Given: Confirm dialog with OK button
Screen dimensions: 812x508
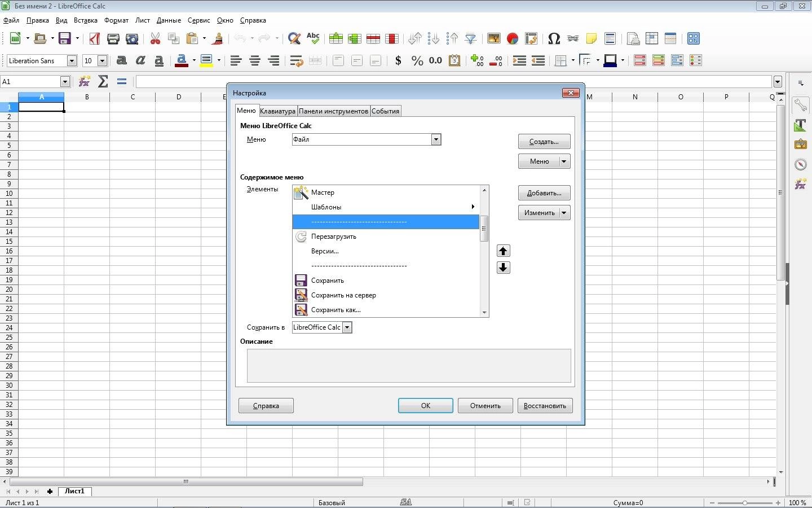Looking at the screenshot, I should point(426,406).
